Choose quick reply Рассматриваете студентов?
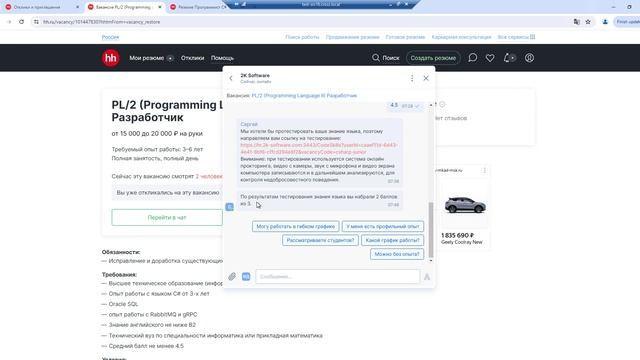This screenshot has width=640, height=360. tap(320, 240)
